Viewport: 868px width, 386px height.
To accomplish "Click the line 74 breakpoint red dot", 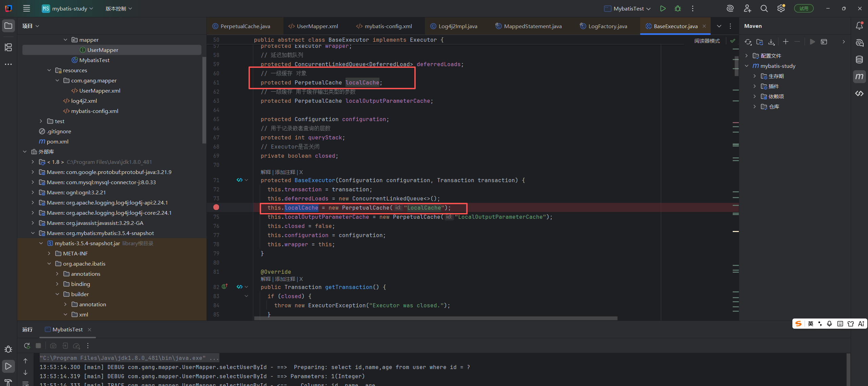I will tap(216, 207).
